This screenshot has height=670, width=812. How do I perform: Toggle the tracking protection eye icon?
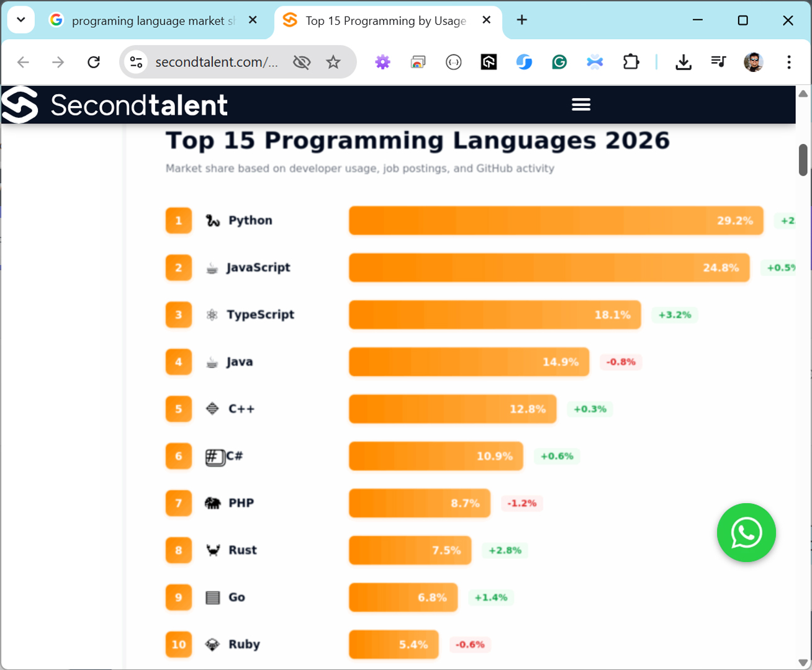302,62
